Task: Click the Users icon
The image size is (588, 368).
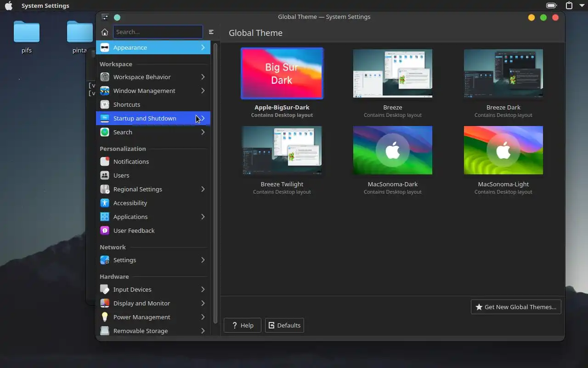Action: pos(105,175)
